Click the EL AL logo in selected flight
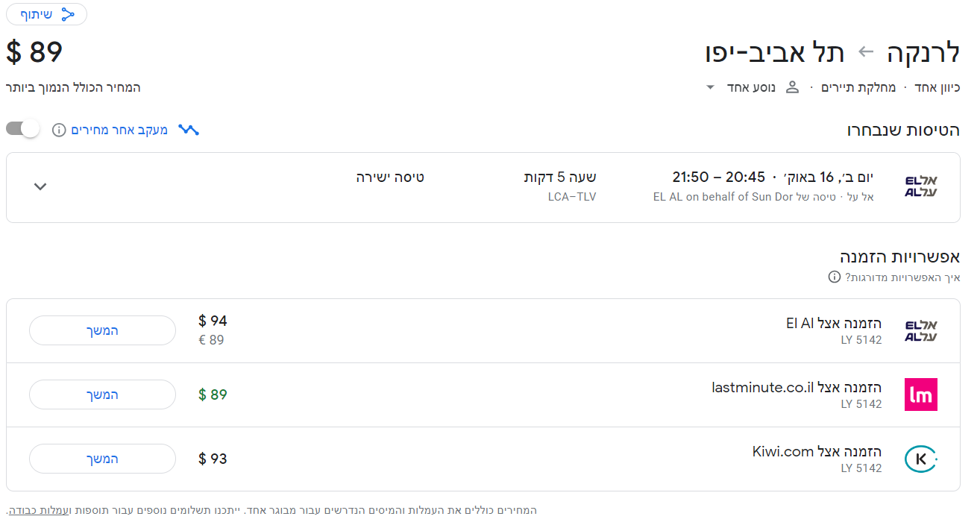 click(x=920, y=186)
